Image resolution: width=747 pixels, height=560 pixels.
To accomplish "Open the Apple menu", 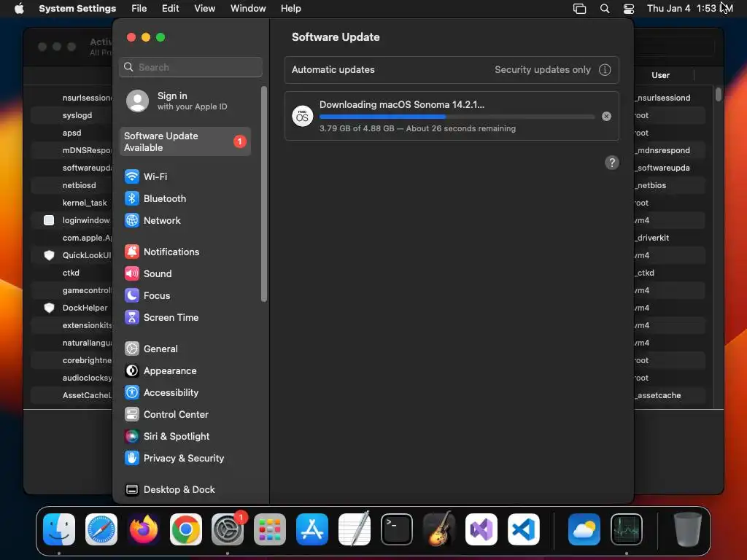I will click(x=19, y=9).
